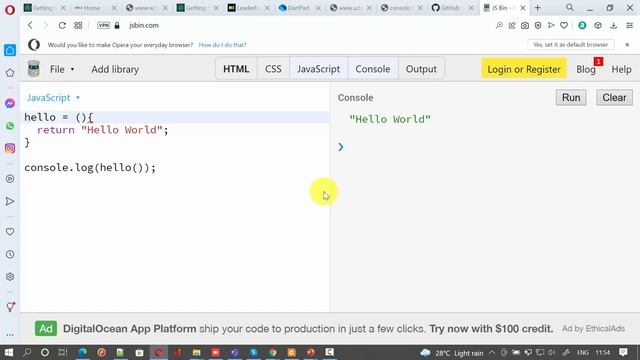The height and width of the screenshot is (360, 640).
Task: Open WhatsApp in the sidebar
Action: click(x=10, y=126)
